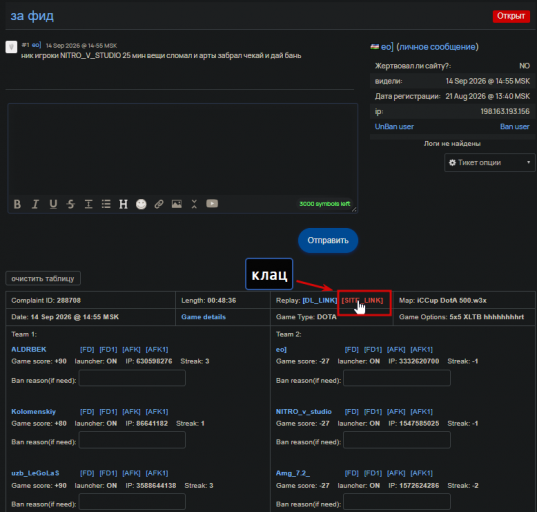
Task: Click the Отправить button
Action: click(328, 240)
